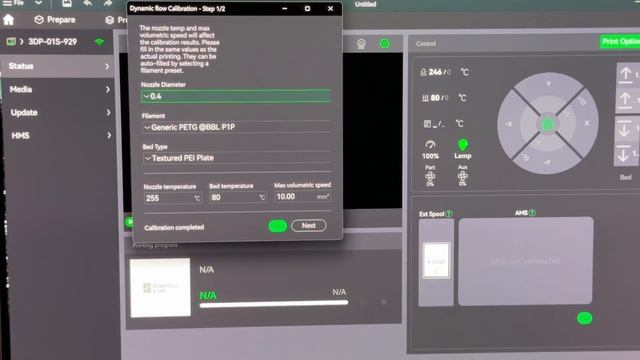This screenshot has height=360, width=640.
Task: Click the -X arrow on movement dial
Action: (x=509, y=124)
